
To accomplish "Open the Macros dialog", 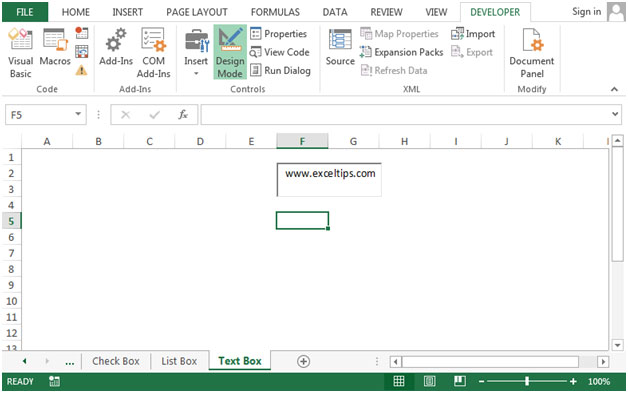I will point(55,47).
